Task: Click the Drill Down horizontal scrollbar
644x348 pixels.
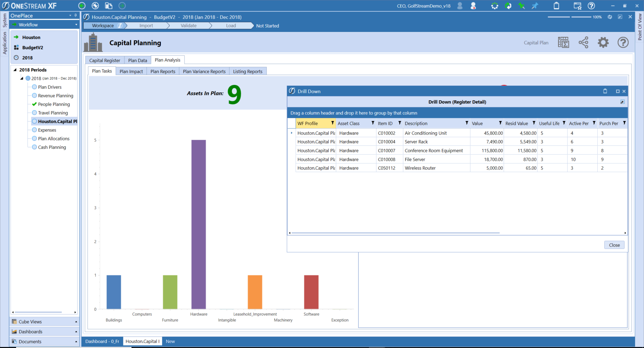Action: [x=396, y=233]
